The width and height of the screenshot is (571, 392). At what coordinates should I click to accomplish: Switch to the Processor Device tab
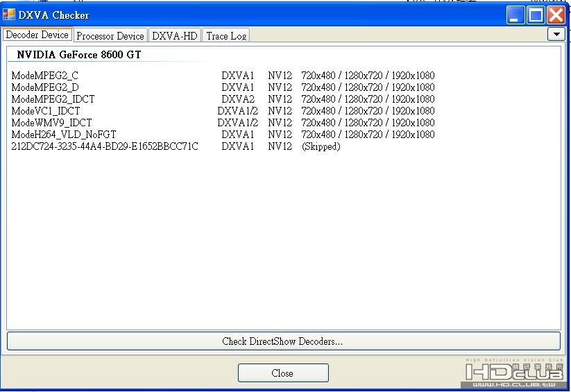click(110, 35)
